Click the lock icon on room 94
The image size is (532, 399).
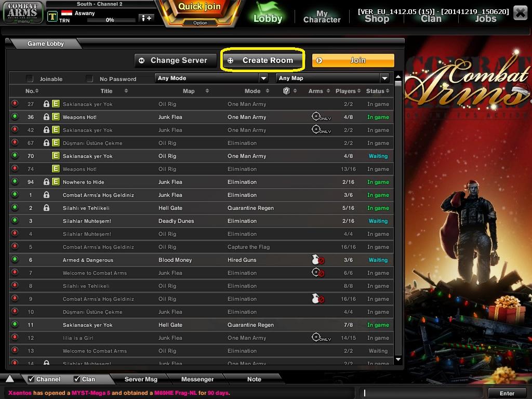tap(46, 182)
